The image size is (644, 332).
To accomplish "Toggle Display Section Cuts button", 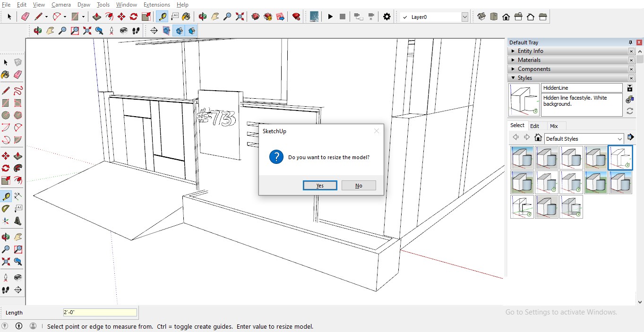I will (179, 31).
